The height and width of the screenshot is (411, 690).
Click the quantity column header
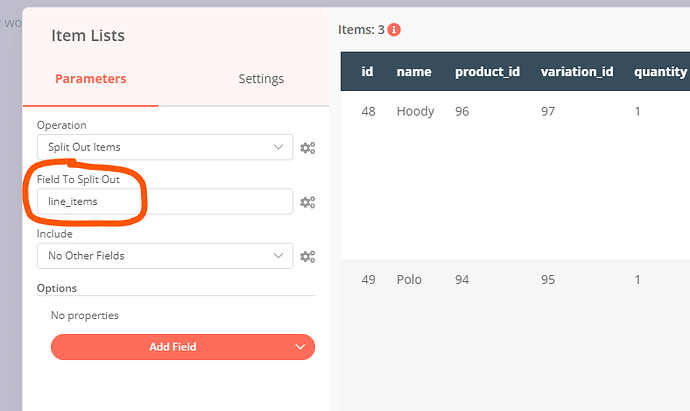(x=660, y=71)
